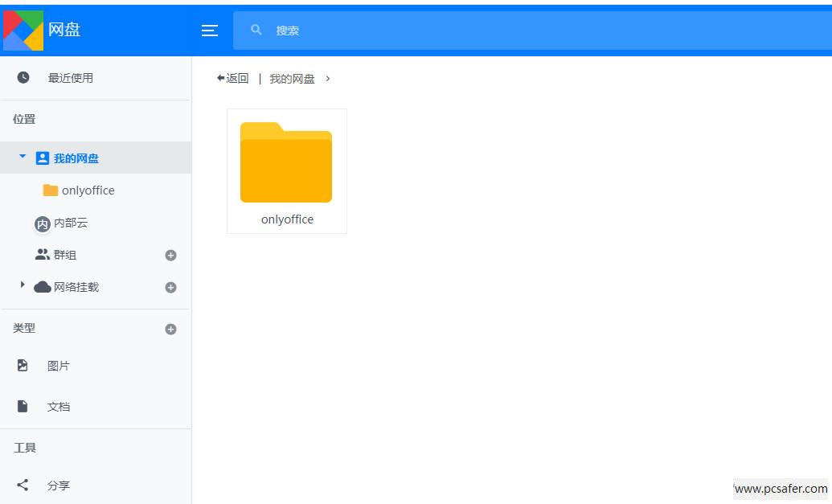
Task: Open the onlyoffice folder thumbnail
Action: point(286,163)
